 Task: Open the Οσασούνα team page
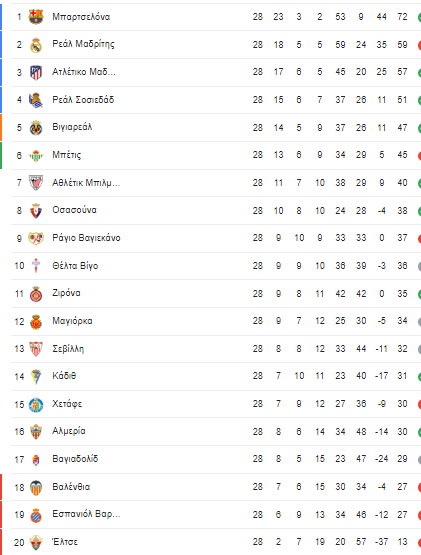coord(74,210)
